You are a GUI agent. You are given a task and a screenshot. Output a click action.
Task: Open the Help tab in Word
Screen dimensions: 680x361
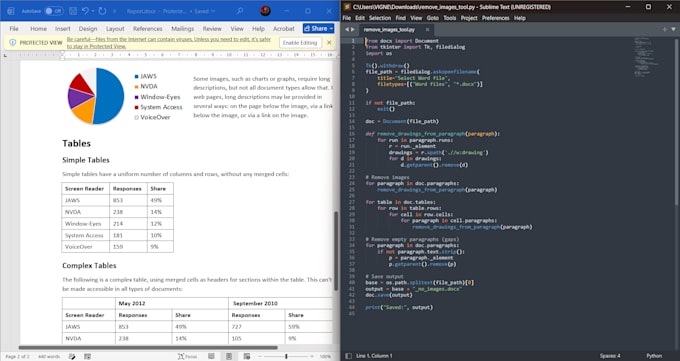click(x=258, y=29)
